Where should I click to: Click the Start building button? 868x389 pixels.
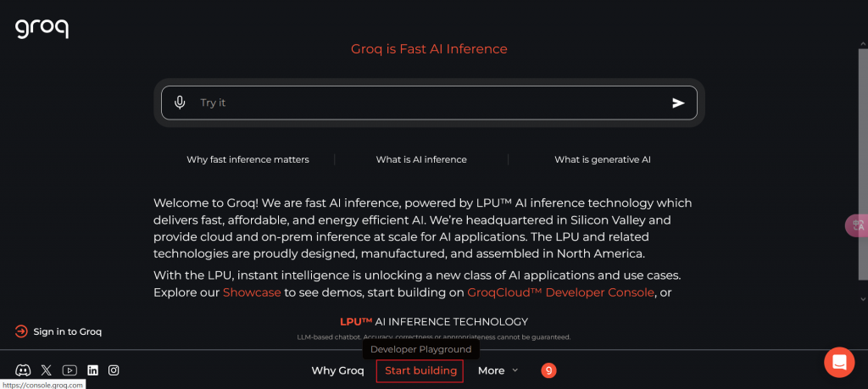420,370
